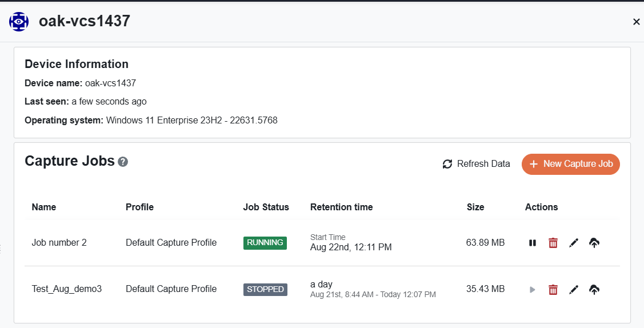The width and height of the screenshot is (644, 328).
Task: Edit Job number 2 with pencil icon
Action: pyautogui.click(x=574, y=243)
